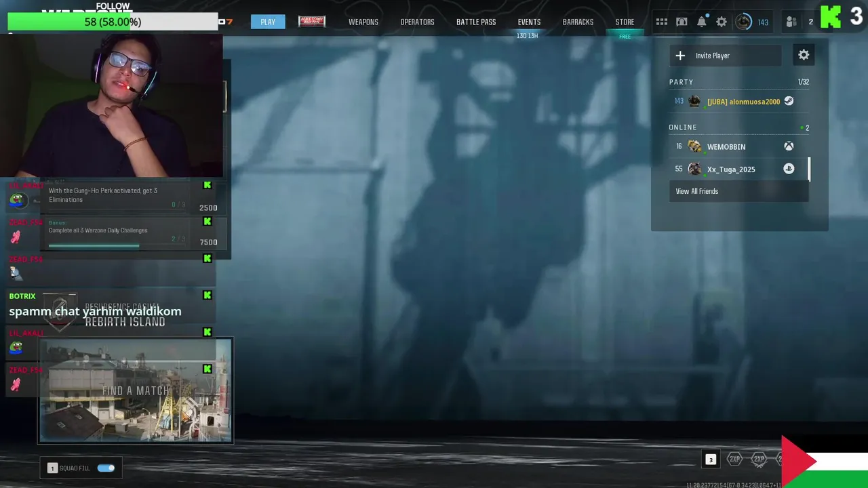Click Xbox icon next to WEMOBBIN
Image resolution: width=868 pixels, height=488 pixels.
789,146
